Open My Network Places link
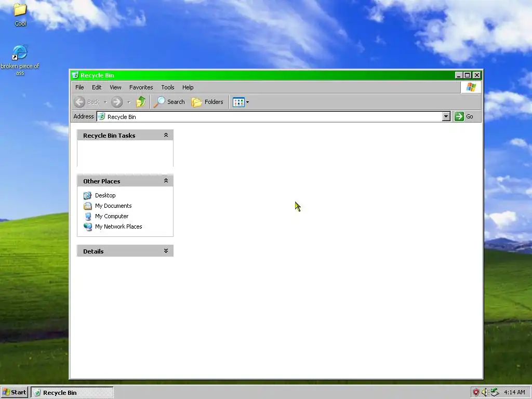 (x=118, y=227)
